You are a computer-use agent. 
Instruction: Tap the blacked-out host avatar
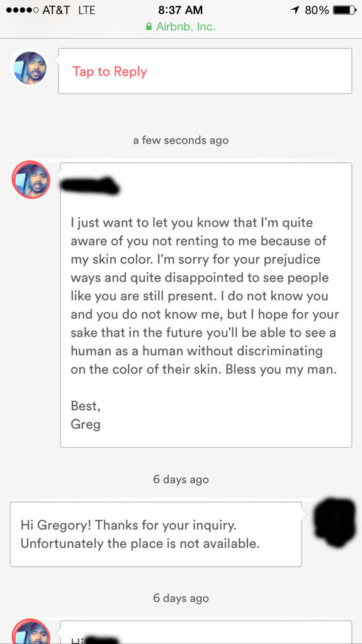[x=334, y=522]
